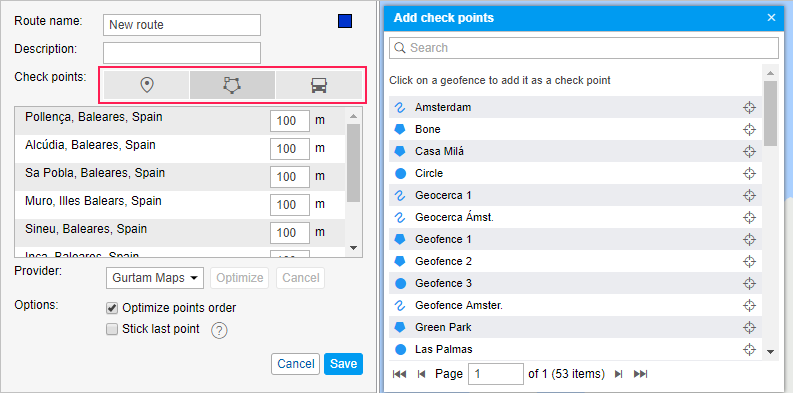The height and width of the screenshot is (393, 793).
Task: Click crosshair icon next to Green Park
Action: click(x=749, y=327)
